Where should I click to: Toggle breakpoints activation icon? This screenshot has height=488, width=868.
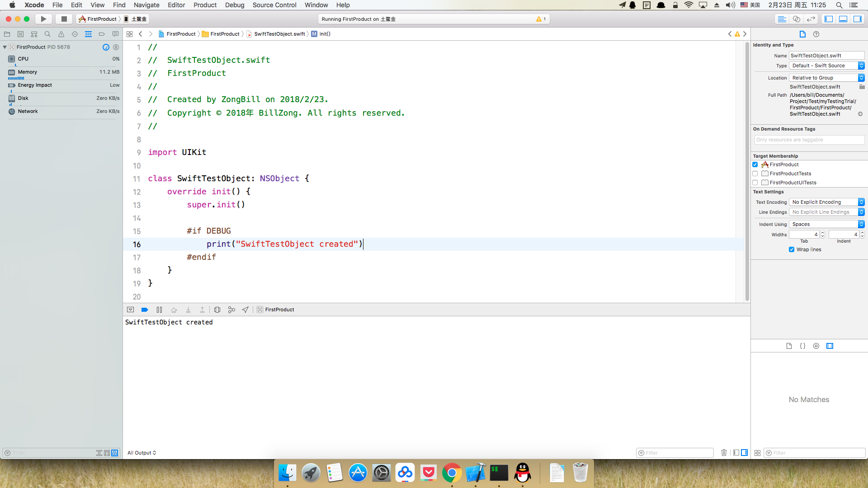pyautogui.click(x=145, y=310)
